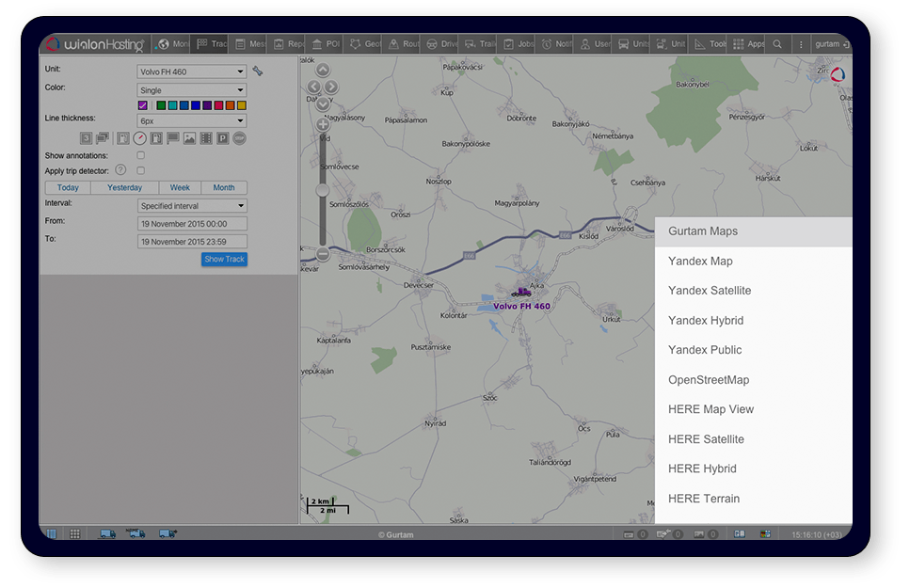The image size is (910, 588).
Task: Open the Users tab person icon
Action: click(x=585, y=44)
